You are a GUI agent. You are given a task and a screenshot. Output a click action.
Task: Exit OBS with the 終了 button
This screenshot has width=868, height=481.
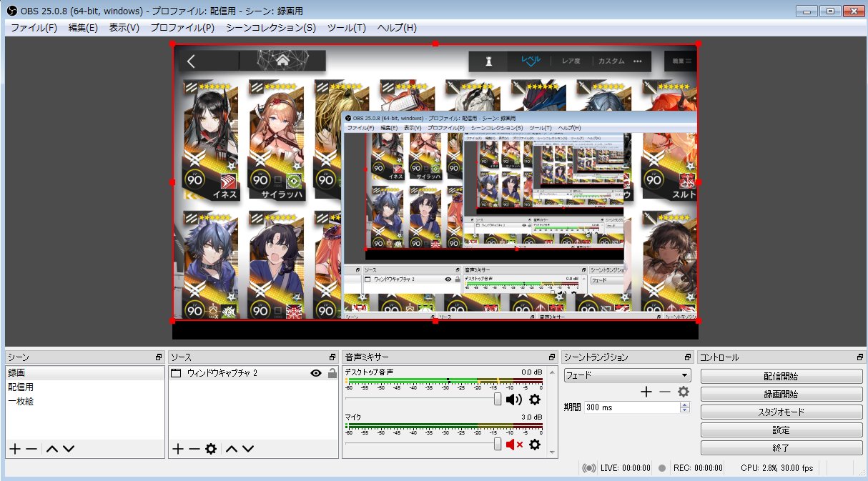coord(781,448)
